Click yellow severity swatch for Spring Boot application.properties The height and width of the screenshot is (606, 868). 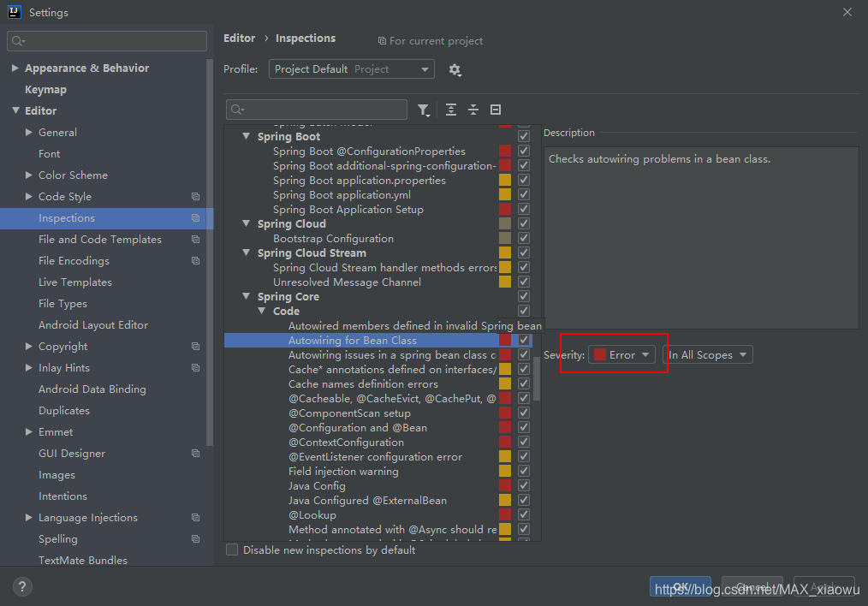tap(505, 180)
